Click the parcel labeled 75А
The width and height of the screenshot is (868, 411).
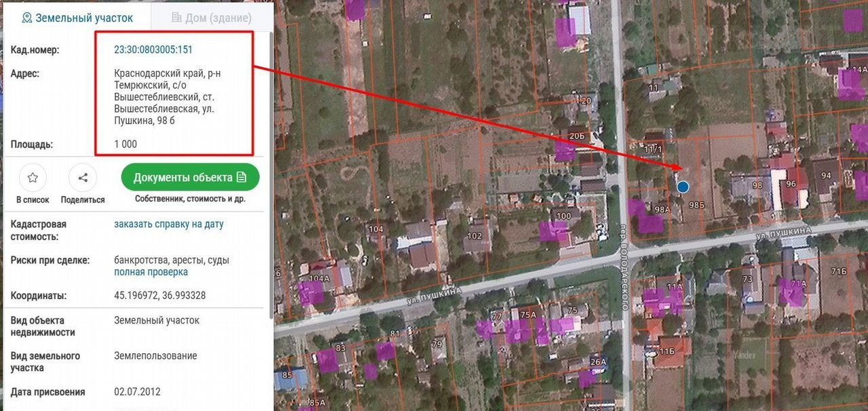click(528, 314)
